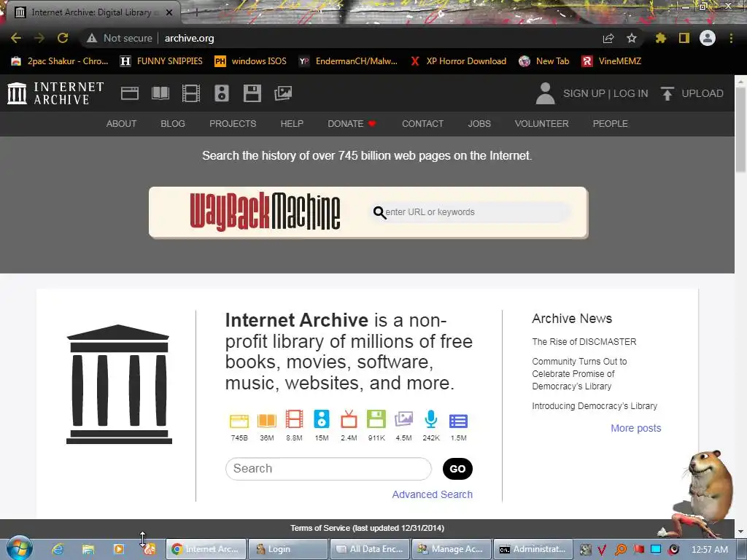Open the Chrome extensions puzzle icon
This screenshot has width=747, height=560.
[x=660, y=38]
